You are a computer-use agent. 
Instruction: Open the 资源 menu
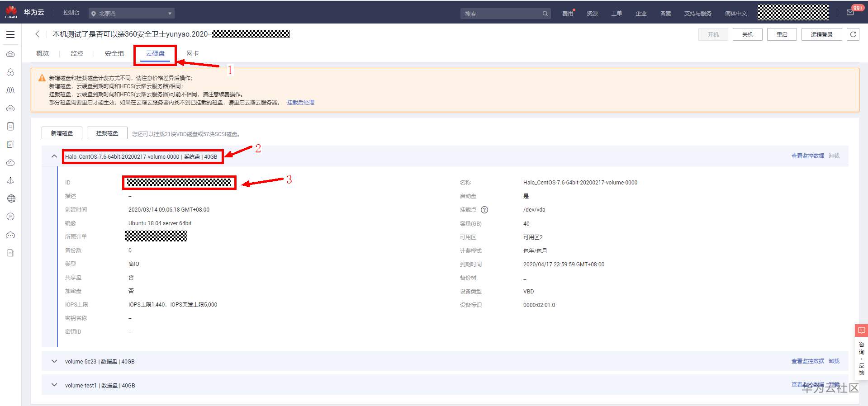point(592,14)
